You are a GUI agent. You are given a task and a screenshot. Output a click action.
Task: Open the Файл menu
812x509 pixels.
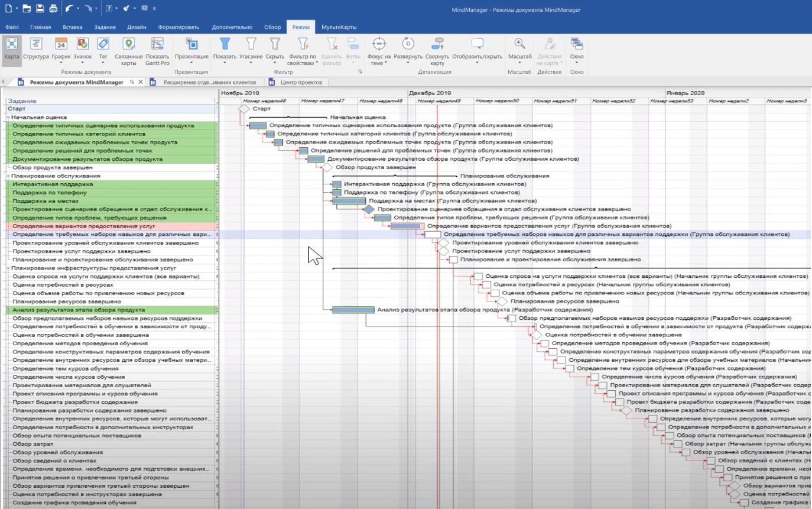tap(12, 27)
